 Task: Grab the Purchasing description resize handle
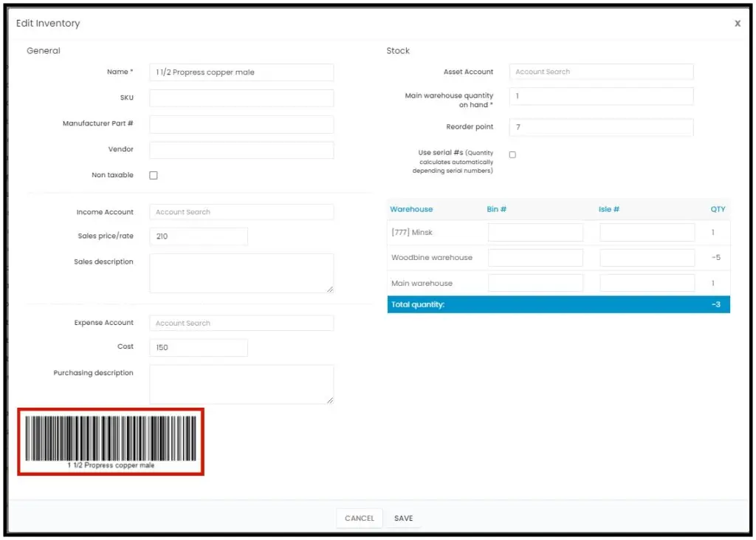(330, 400)
